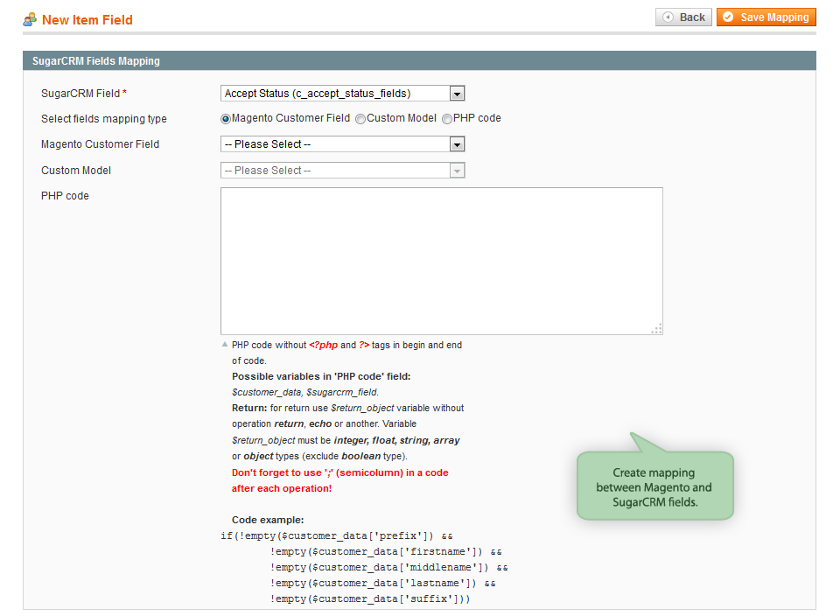Image resolution: width=840 pixels, height=616 pixels.
Task: Click the PHP code label at left
Action: [65, 196]
